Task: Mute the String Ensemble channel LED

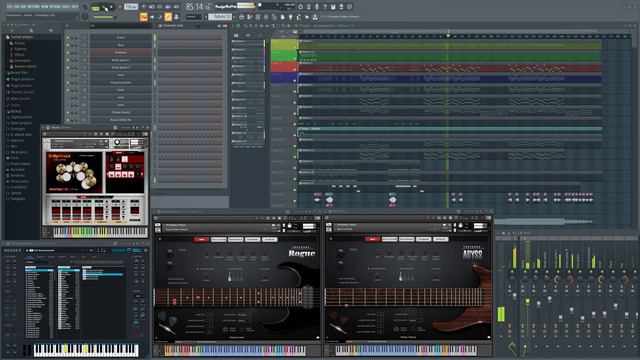Action: [68, 82]
